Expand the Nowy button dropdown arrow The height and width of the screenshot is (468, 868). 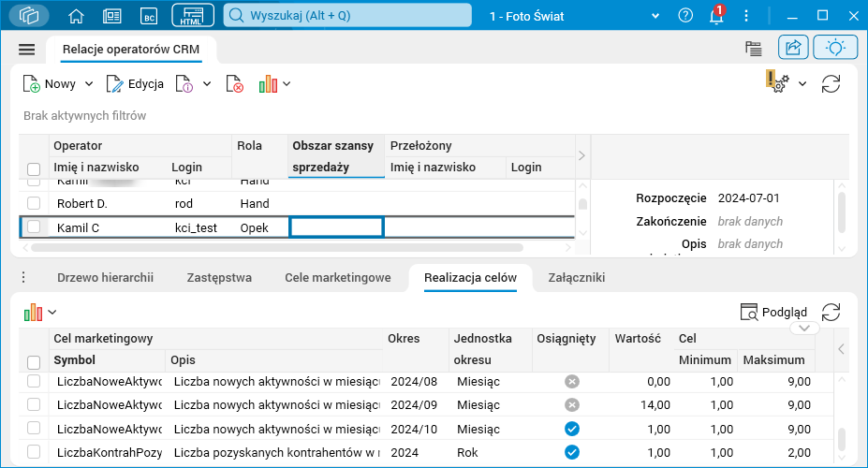[x=89, y=84]
